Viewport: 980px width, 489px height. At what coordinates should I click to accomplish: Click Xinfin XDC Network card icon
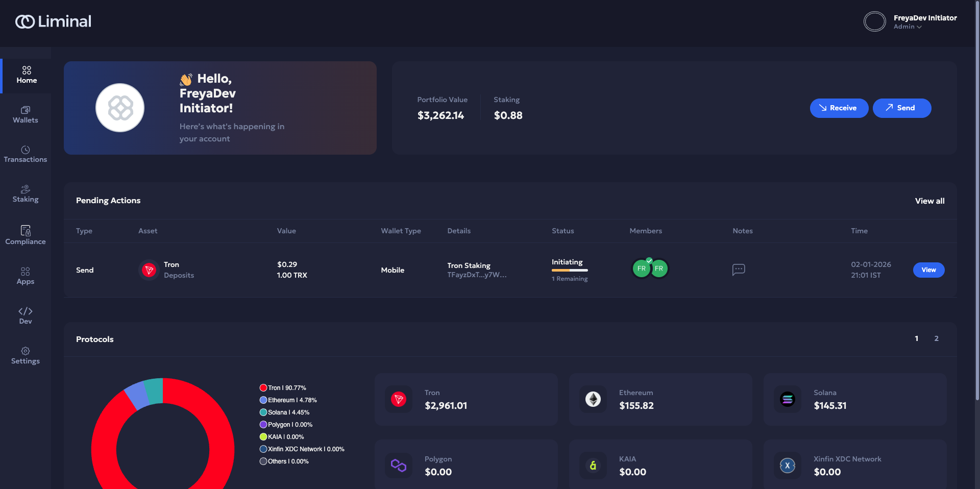[788, 466]
